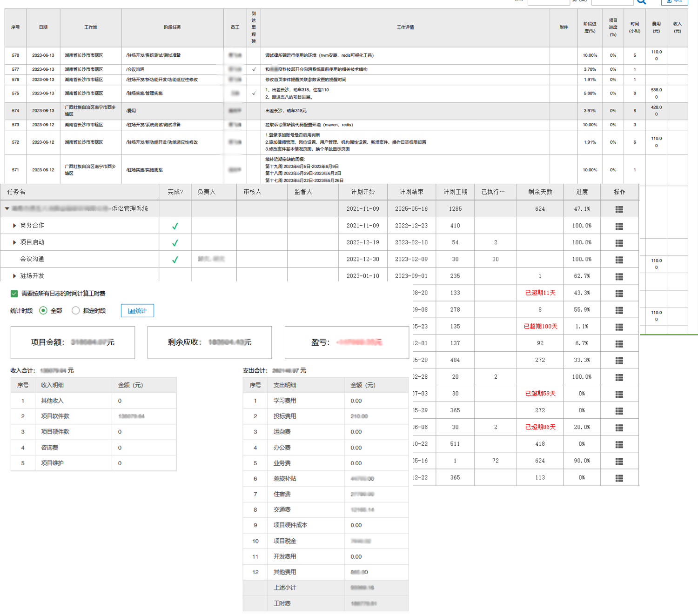This screenshot has width=698, height=616.
Task: Click operations icon on 已超期100天 row
Action: 619,327
